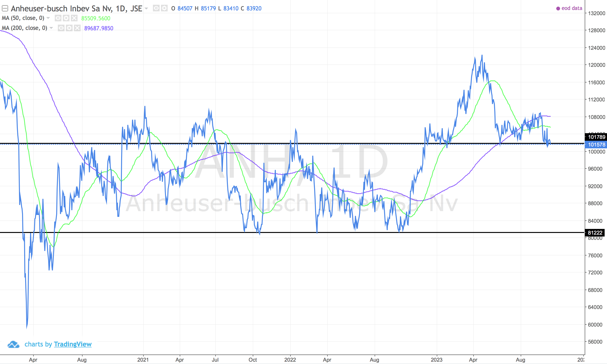Click the close price value 83920
Viewport: 607px width, 364px height.
tap(254, 8)
